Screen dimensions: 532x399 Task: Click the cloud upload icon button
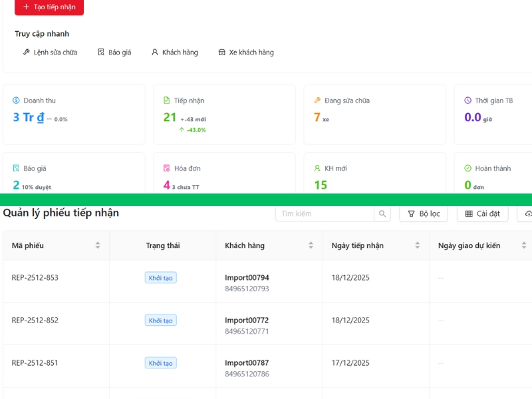(527, 214)
